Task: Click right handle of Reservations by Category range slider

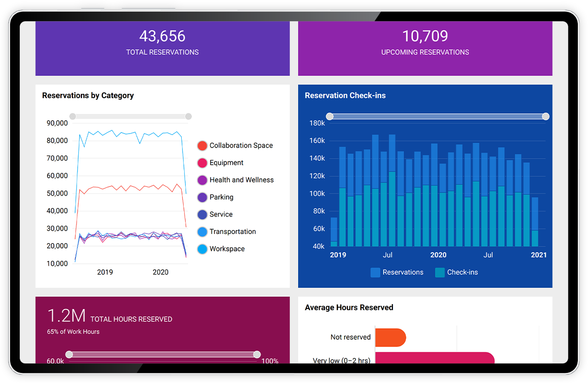Action: point(188,116)
